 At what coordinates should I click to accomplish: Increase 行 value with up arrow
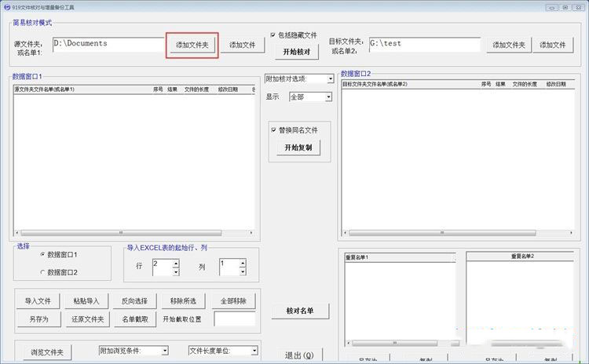(176, 263)
